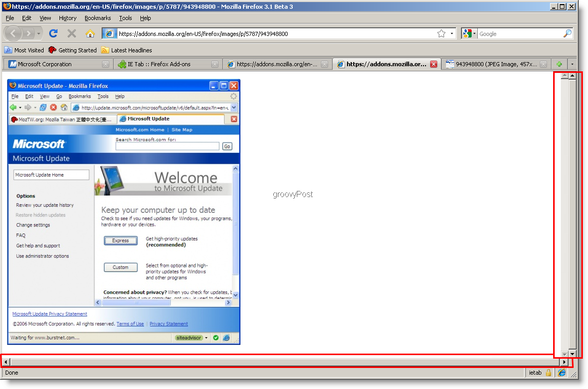Reload the page with the blue Reload icon
Image resolution: width=588 pixels, height=389 pixels.
point(53,33)
